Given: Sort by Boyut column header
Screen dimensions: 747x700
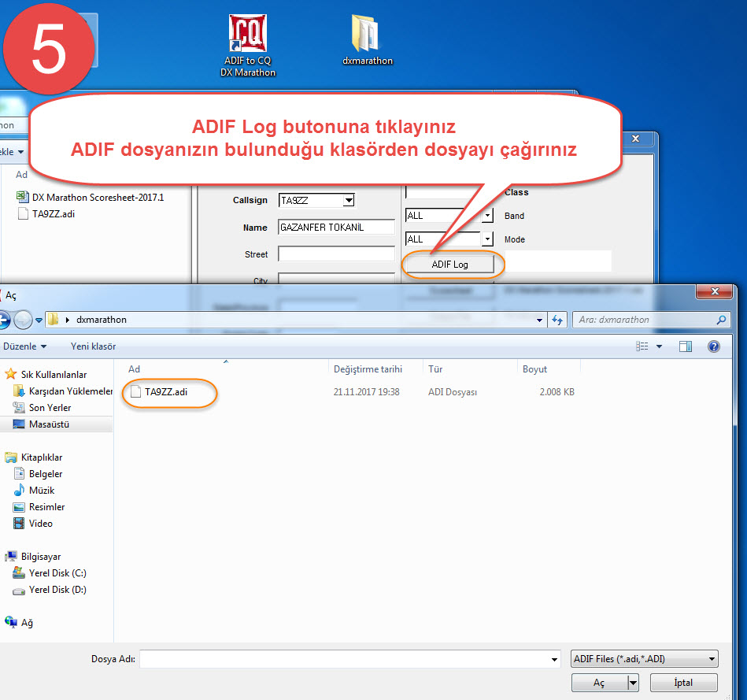Looking at the screenshot, I should click(x=534, y=369).
